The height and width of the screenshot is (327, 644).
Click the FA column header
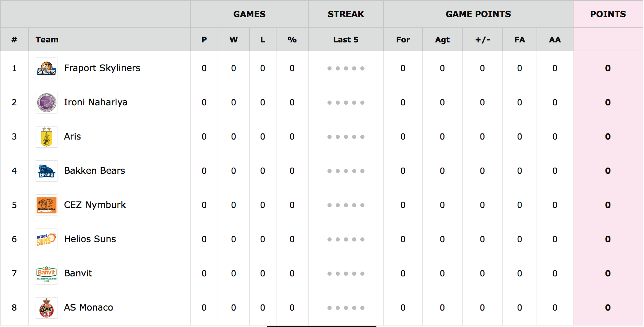520,40
